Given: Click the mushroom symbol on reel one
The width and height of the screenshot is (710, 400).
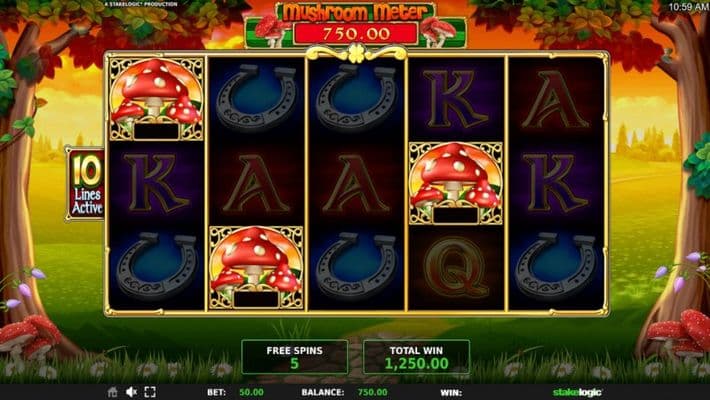Looking at the screenshot, I should click(156, 99).
